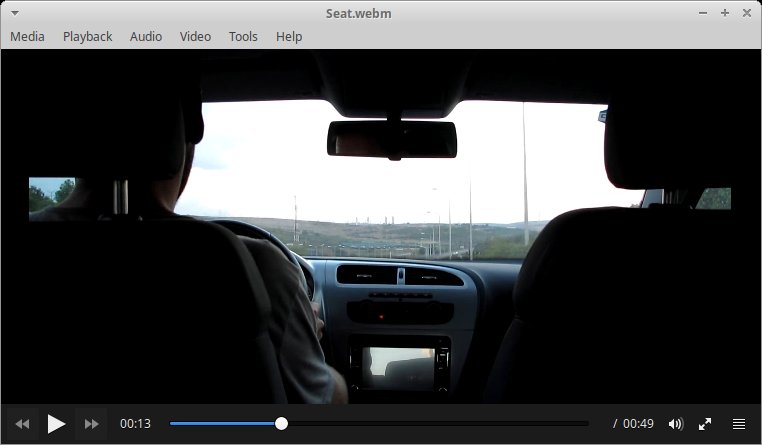Mute audio via the volume speaker icon
Screen dimensions: 762x445
coord(675,424)
